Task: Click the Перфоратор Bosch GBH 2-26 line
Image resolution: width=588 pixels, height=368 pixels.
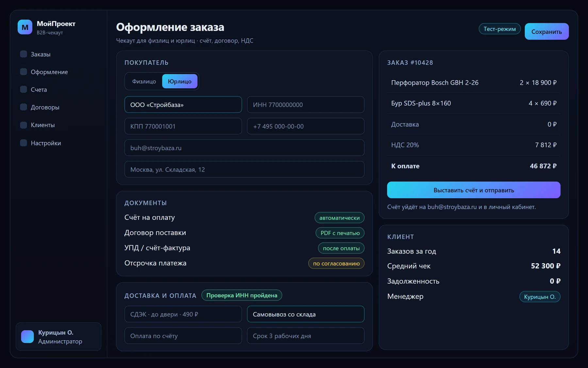Action: coord(474,82)
